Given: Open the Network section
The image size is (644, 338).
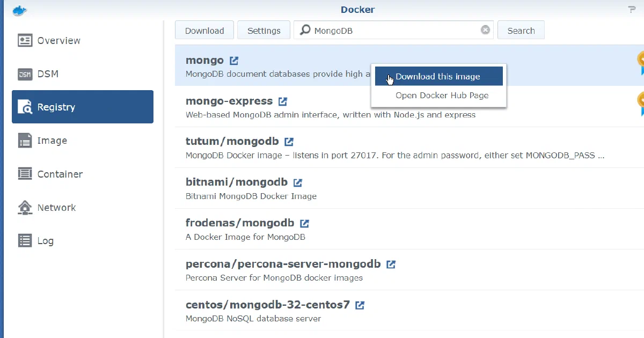Looking at the screenshot, I should [83, 208].
